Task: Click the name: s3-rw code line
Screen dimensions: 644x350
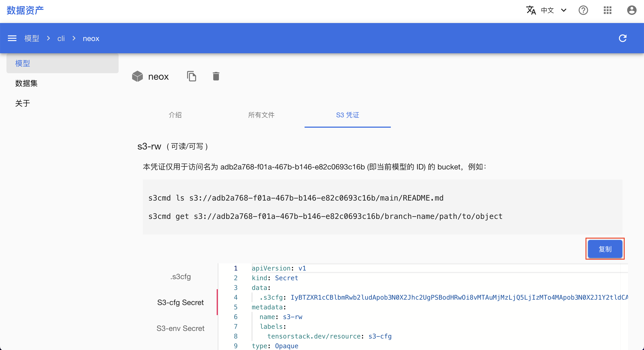Action: point(281,317)
